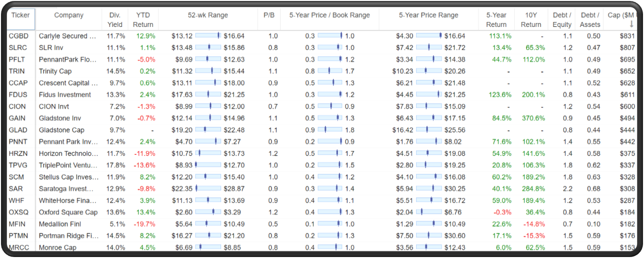Click the Monroe Cap company name
The height and width of the screenshot is (258, 644).
coord(57,248)
